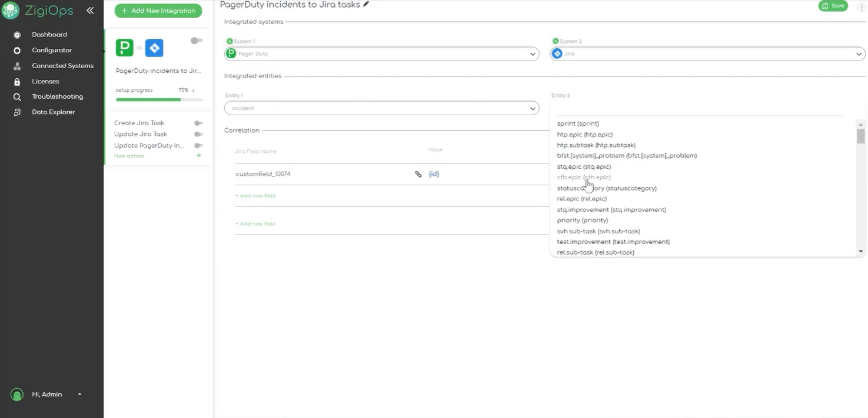Viewport: 868px width, 418px height.
Task: Enable the Update Jira Task action
Action: coord(198,133)
